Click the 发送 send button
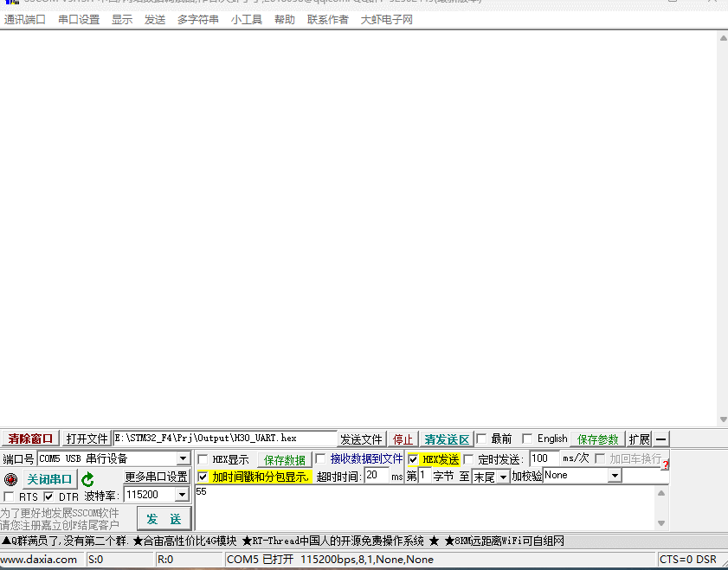This screenshot has width=728, height=570. pos(164,518)
